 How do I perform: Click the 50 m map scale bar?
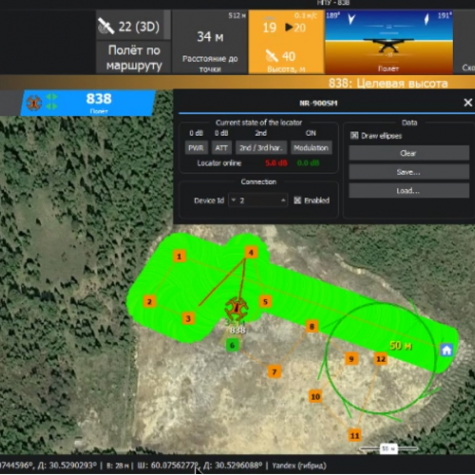click(389, 449)
